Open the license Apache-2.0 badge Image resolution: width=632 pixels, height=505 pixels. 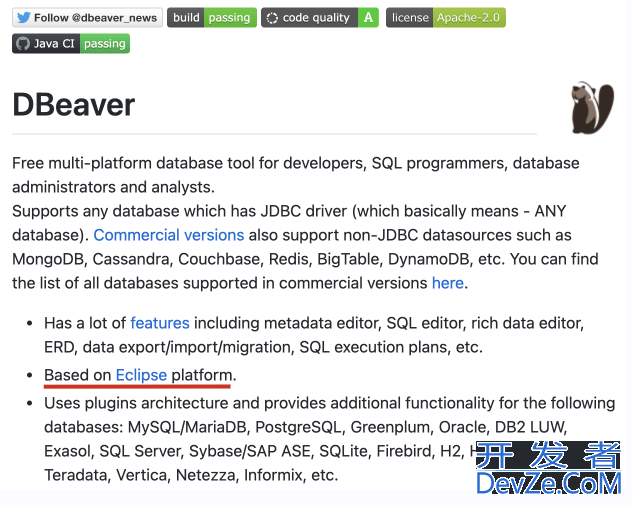point(446,18)
